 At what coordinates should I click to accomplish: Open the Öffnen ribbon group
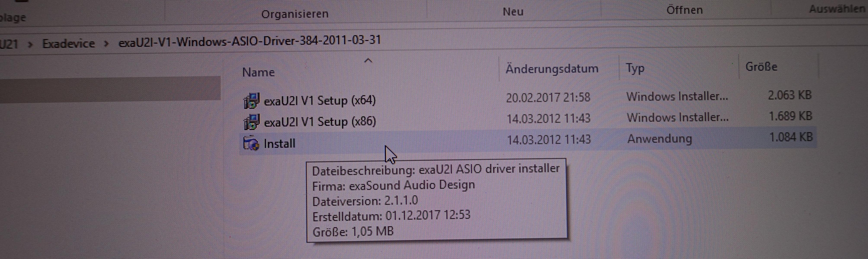tap(684, 10)
